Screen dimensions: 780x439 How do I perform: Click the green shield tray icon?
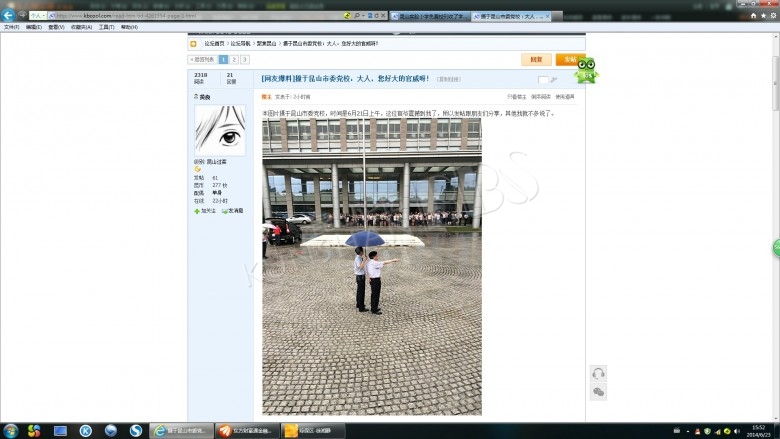click(x=707, y=431)
